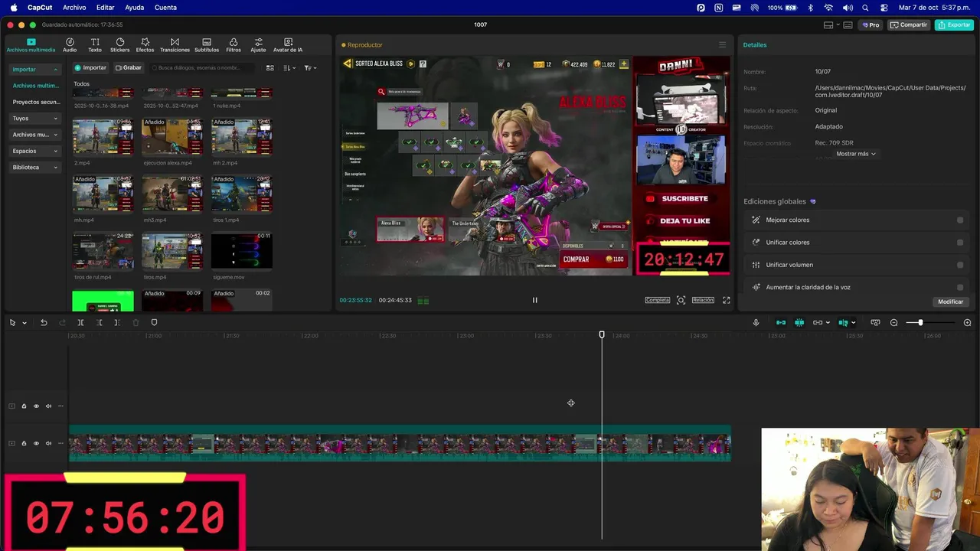Click the player snapshot focus icon
Screen dimensions: 980x551
pyautogui.click(x=681, y=300)
